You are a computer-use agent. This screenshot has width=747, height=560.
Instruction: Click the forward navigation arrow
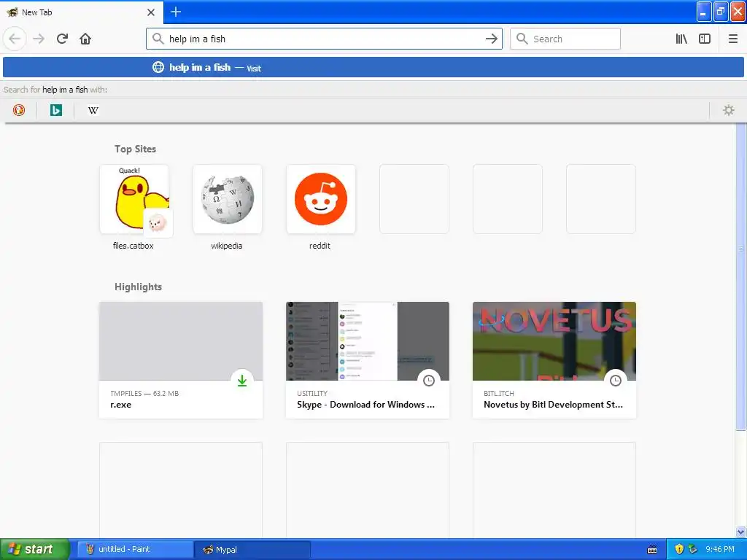[x=39, y=39]
